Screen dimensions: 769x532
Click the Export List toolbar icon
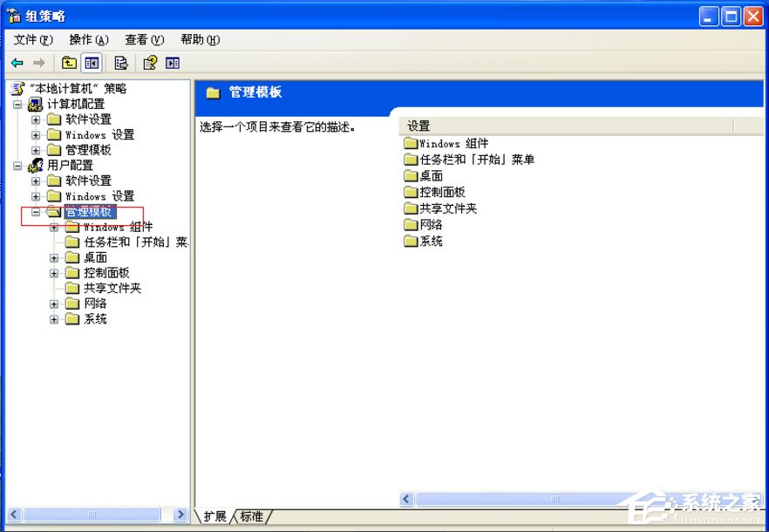coord(121,62)
